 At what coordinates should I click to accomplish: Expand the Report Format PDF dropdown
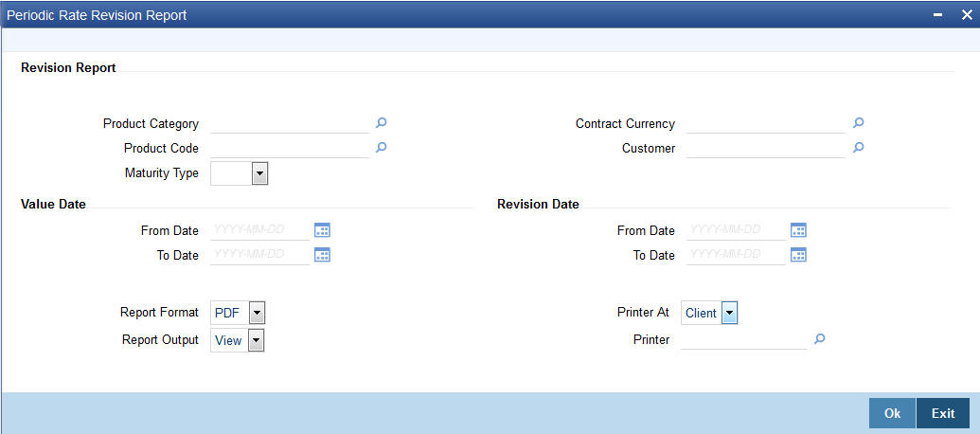[257, 313]
